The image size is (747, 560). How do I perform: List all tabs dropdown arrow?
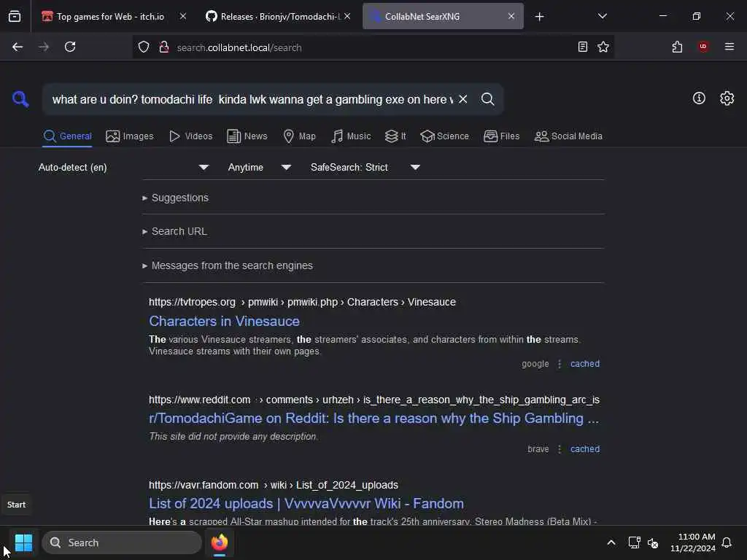[602, 16]
